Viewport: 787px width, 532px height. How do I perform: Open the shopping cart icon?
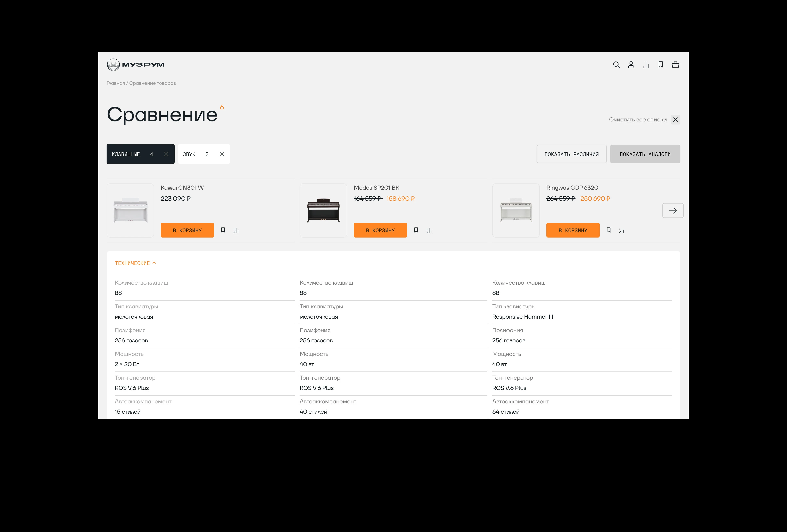pyautogui.click(x=675, y=64)
